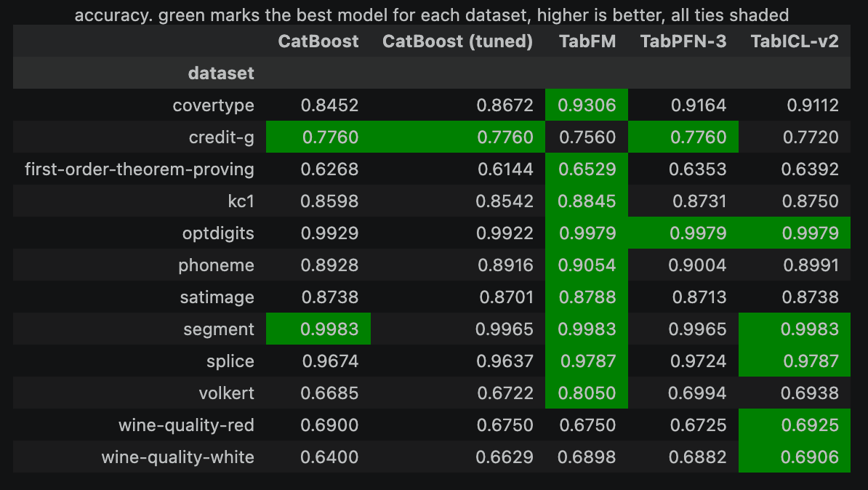Select segment TabPFN-3 value 0.9965
Screen dimensions: 868x490
coord(697,329)
